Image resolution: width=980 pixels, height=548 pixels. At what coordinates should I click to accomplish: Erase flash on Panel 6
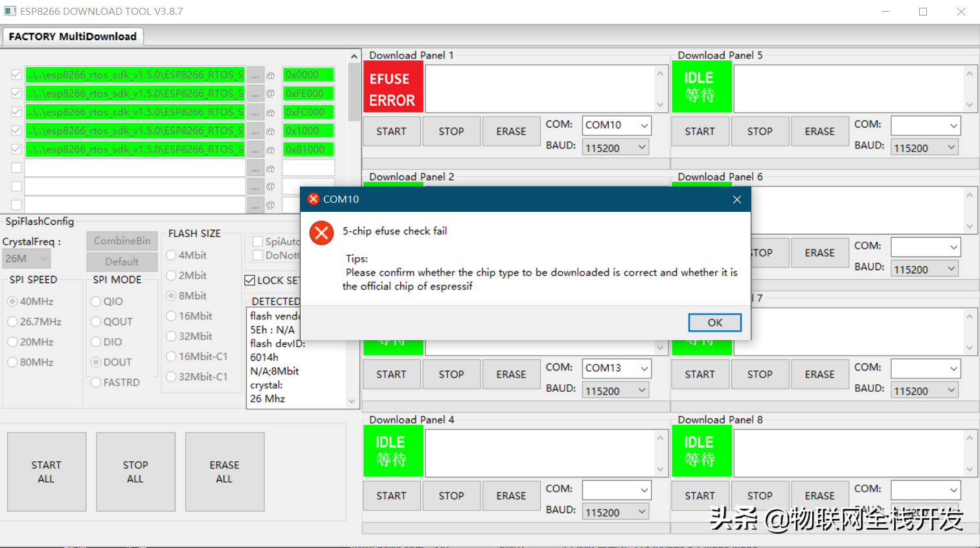pos(819,253)
